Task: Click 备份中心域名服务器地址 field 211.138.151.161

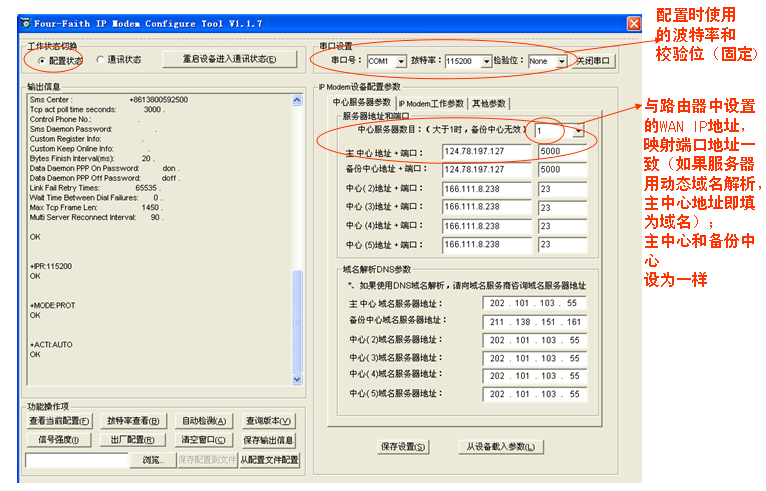Action: point(534,322)
